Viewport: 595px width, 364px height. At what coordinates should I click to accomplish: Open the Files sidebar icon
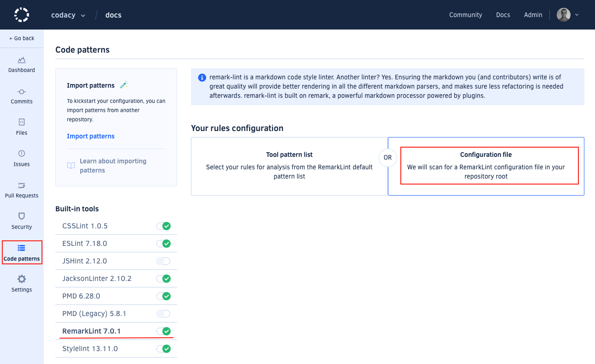22,122
